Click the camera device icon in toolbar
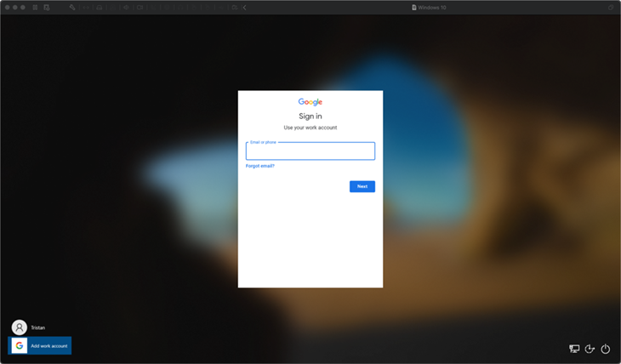Viewport: 621px width, 364px height. coord(140,7)
